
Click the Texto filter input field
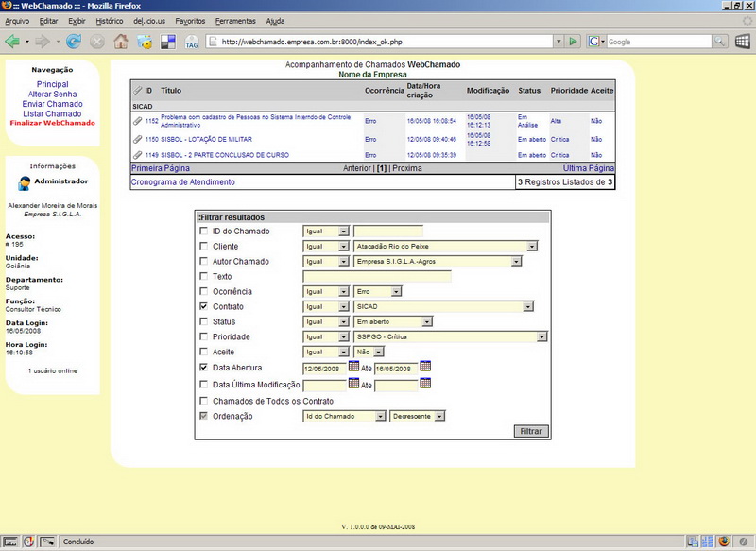(x=376, y=277)
